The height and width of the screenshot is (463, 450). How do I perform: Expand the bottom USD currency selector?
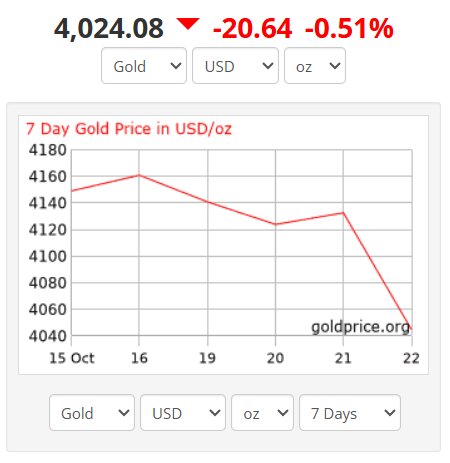(x=183, y=413)
